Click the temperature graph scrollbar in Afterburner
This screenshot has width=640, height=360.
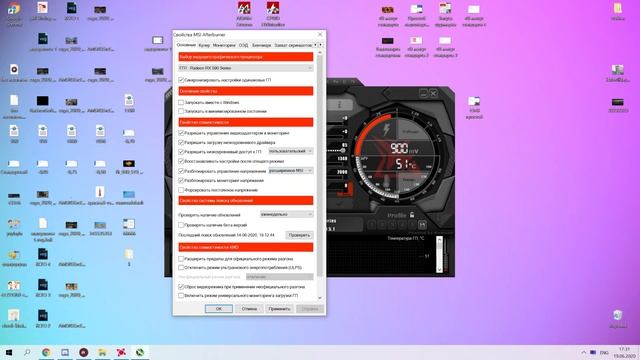tap(439, 254)
